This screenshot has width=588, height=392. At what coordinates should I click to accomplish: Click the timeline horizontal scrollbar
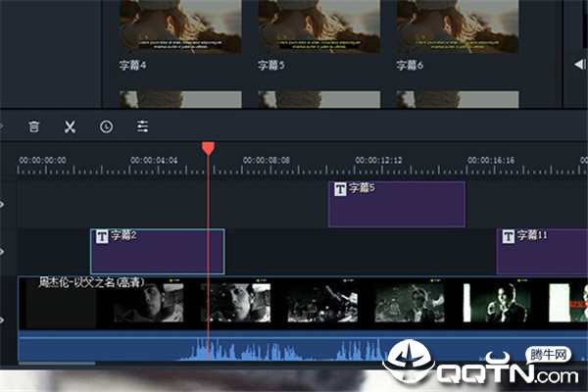57,364
